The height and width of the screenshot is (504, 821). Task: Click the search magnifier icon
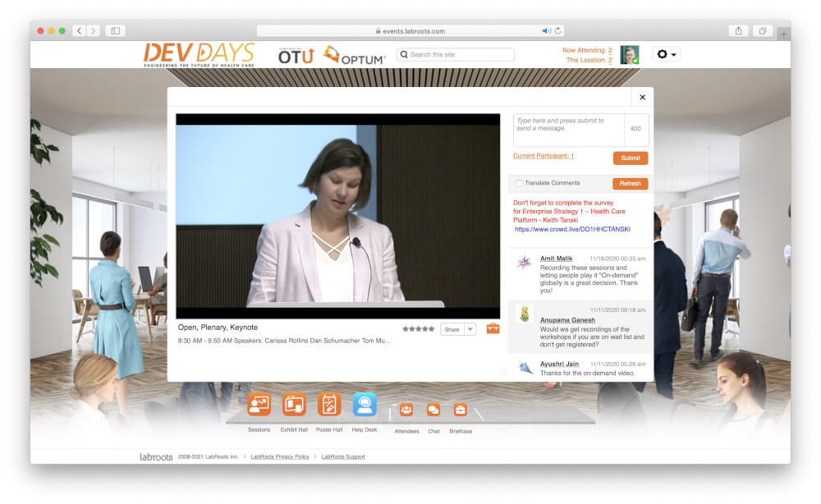[404, 54]
